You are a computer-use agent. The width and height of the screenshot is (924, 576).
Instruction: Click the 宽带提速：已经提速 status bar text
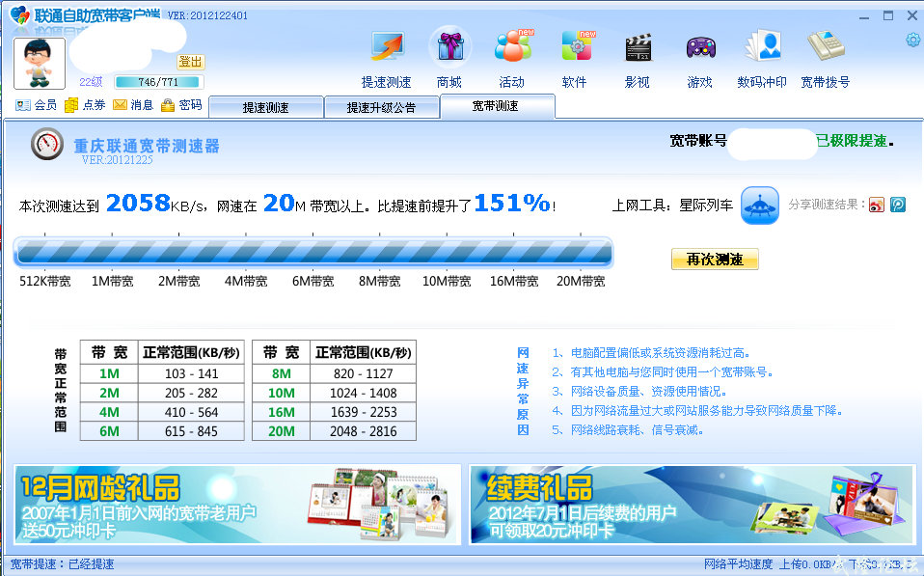click(62, 564)
